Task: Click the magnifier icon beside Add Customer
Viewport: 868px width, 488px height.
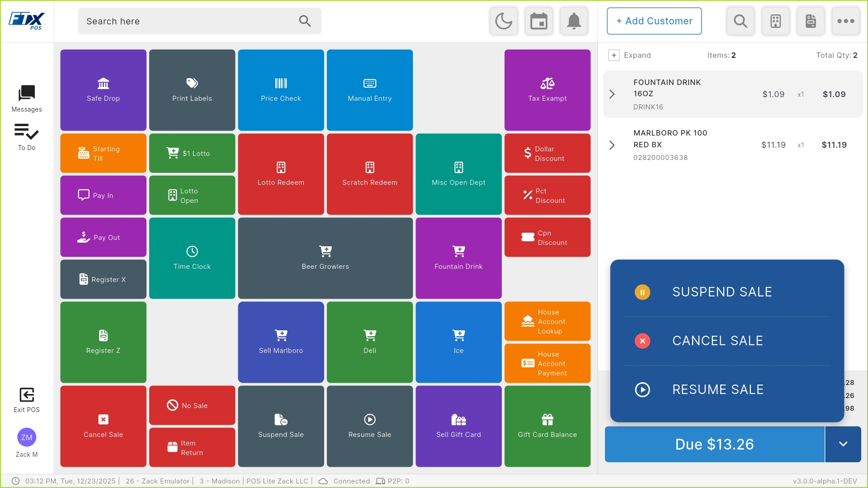Action: point(741,21)
